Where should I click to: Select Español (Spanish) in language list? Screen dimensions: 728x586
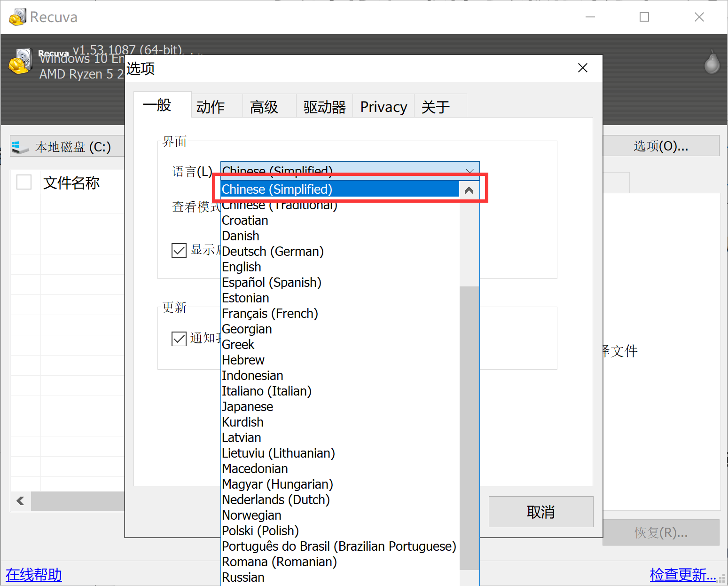[340, 282]
